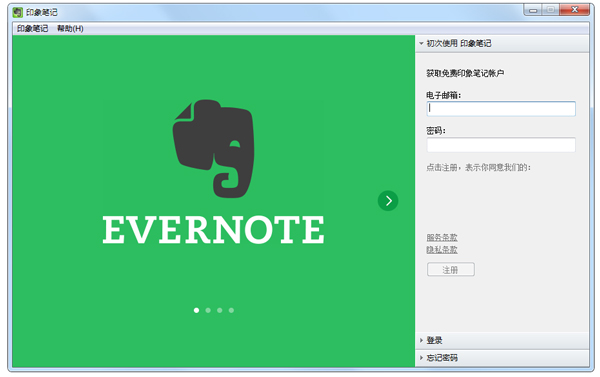
Task: Click the Evernote elephant logo
Action: (x=214, y=149)
